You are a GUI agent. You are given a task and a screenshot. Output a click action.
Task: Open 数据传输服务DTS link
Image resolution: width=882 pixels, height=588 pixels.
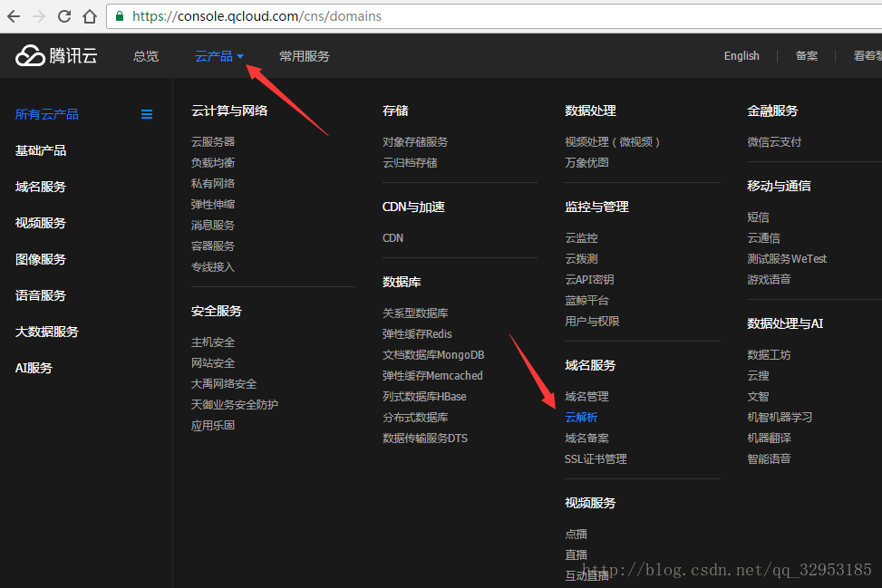[x=425, y=438]
